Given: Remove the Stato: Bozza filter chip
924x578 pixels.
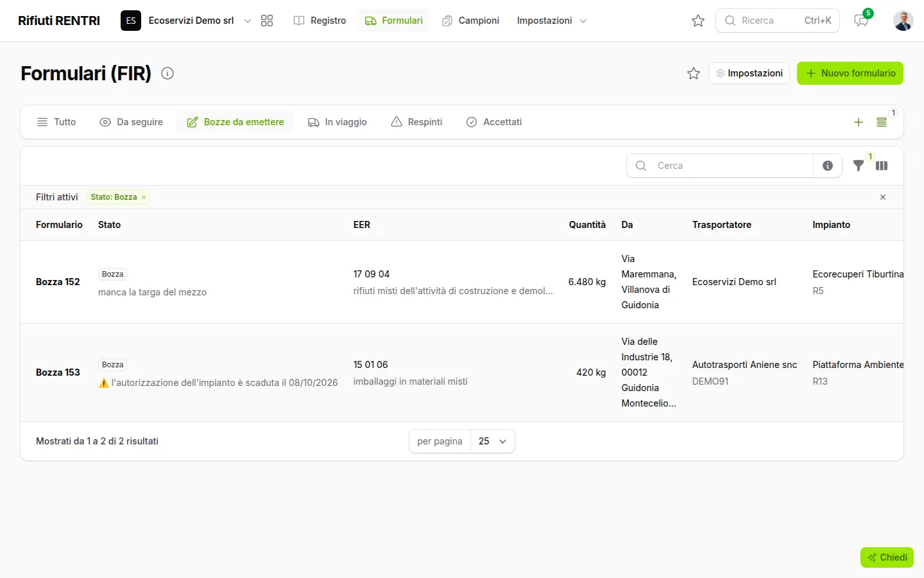Looking at the screenshot, I should (144, 197).
